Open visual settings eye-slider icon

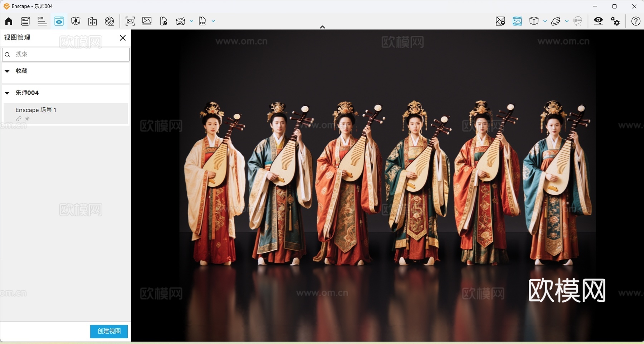coord(598,21)
